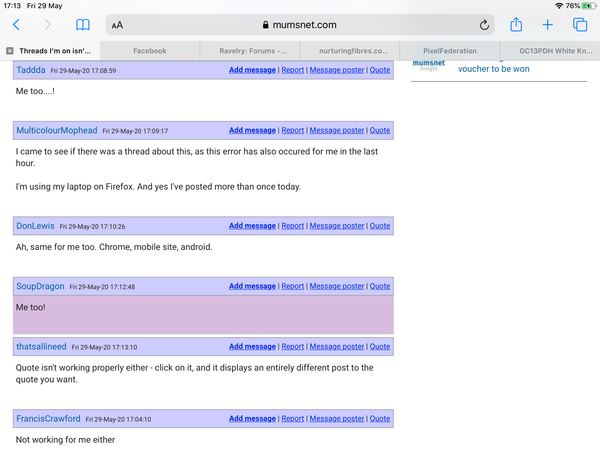Open thatsallineed's profile link

tap(41, 347)
